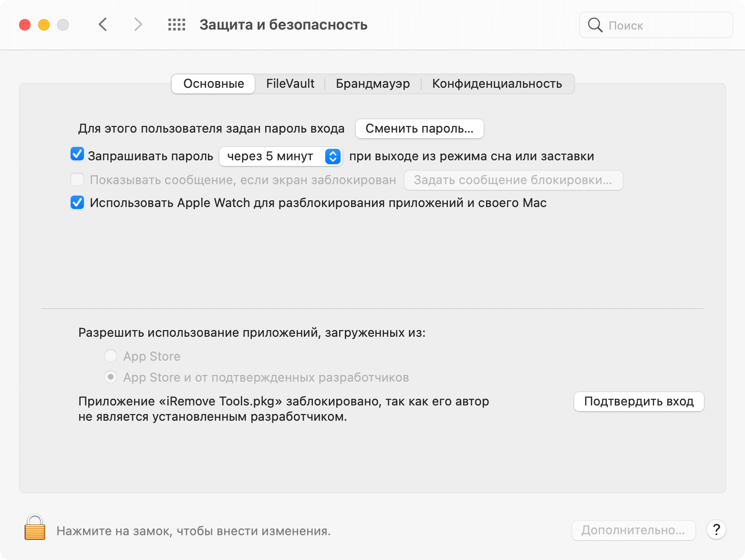Click the lock icon to make changes
This screenshot has width=745, height=560.
[x=35, y=528]
